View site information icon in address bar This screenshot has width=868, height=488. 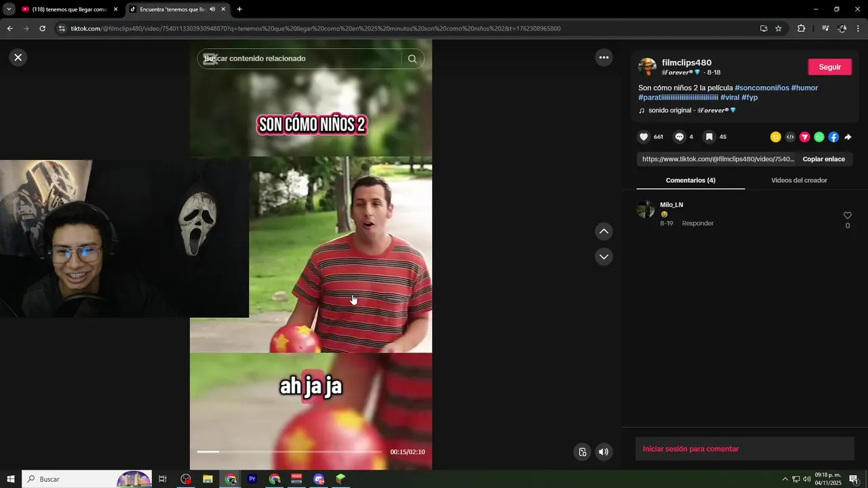(62, 28)
